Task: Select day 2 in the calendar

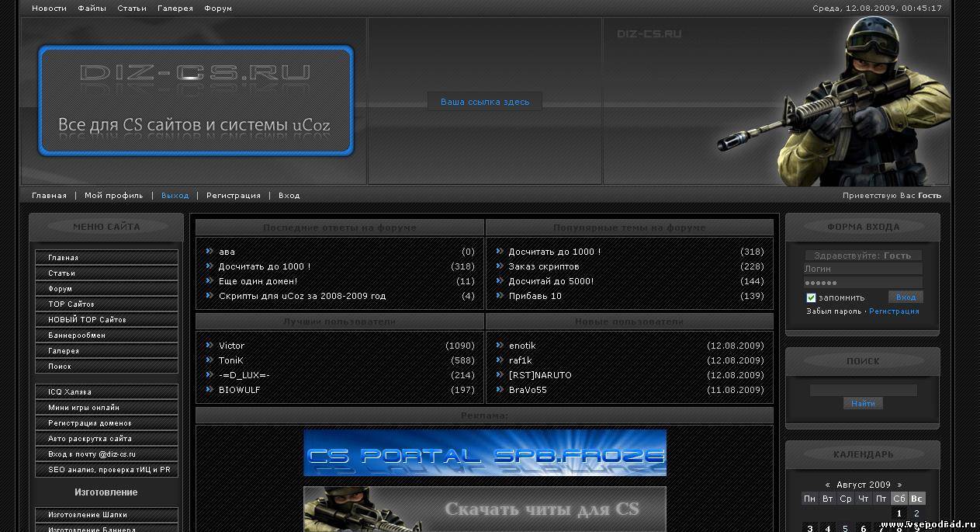Action: (x=916, y=513)
